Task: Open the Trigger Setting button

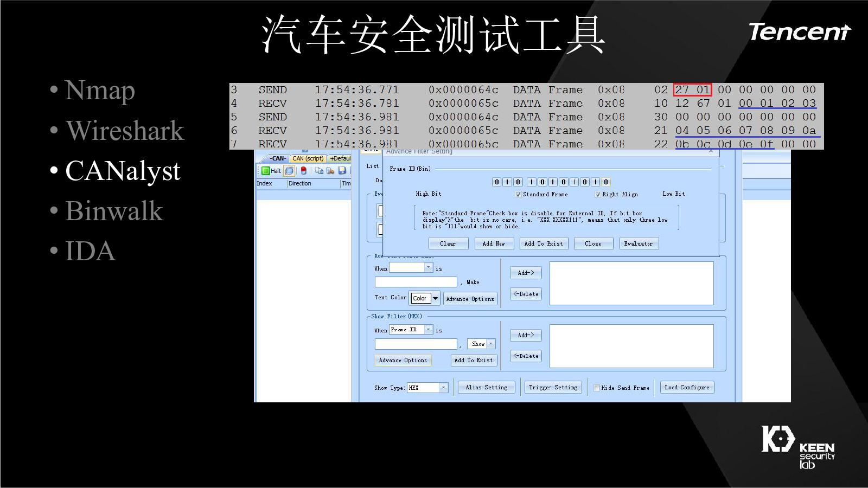Action: (553, 387)
